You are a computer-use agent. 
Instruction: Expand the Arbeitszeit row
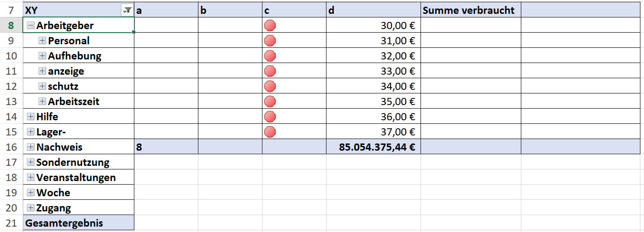pos(42,101)
